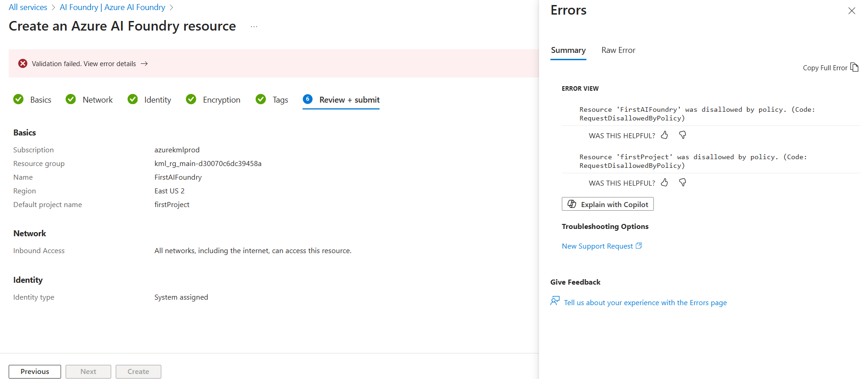Click the feedback person icon
Viewport: 868px width, 379px height.
pyautogui.click(x=555, y=301)
